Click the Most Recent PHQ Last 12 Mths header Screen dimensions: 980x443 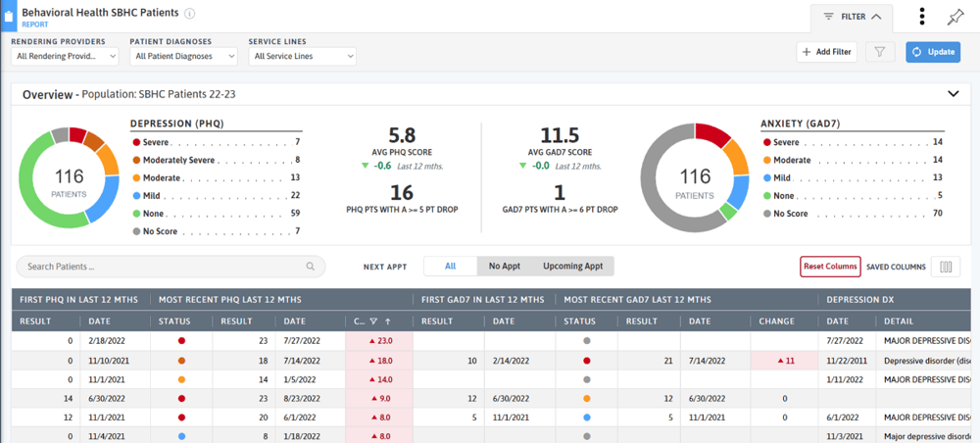[x=230, y=299]
